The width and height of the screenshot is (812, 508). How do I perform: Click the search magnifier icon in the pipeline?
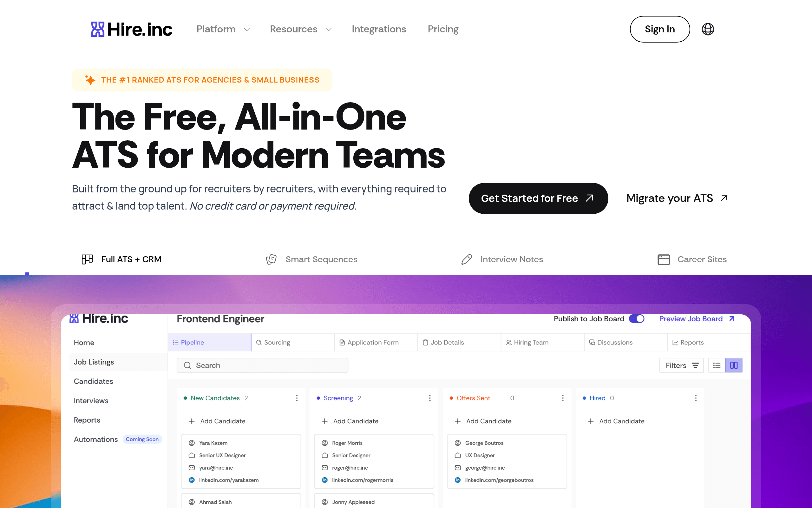(x=187, y=365)
